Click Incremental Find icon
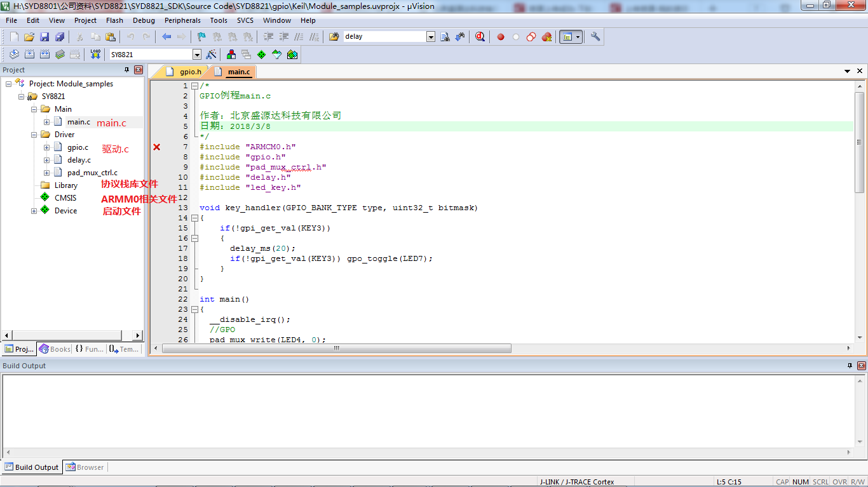 tap(459, 37)
